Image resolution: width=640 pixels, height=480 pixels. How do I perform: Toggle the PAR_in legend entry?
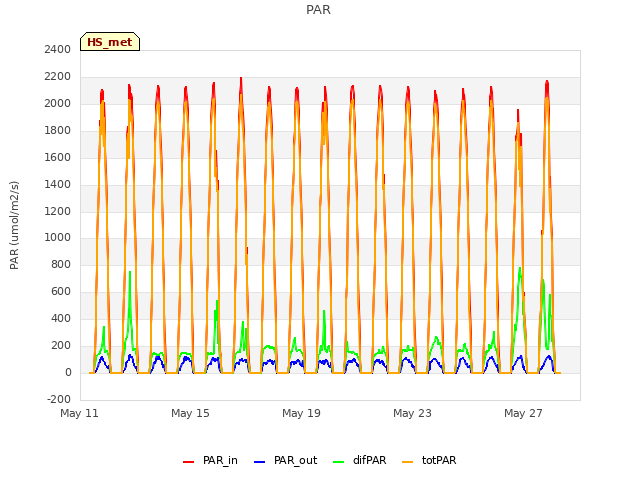pos(211,460)
